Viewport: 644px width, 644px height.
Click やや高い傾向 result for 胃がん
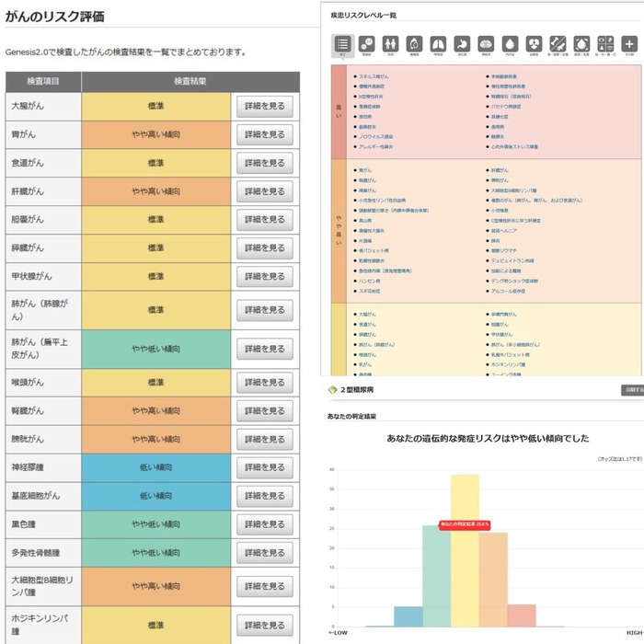tap(156, 134)
